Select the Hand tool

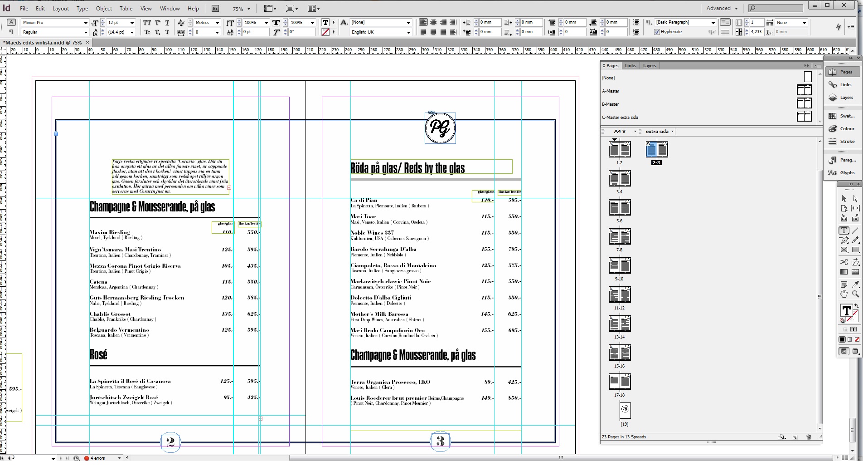[x=844, y=294]
